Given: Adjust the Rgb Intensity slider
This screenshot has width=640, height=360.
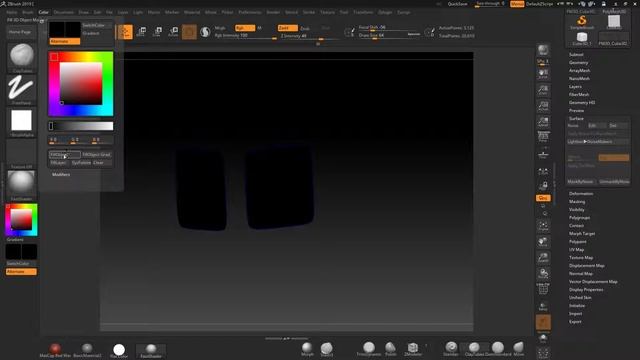Looking at the screenshot, I should 245,36.
